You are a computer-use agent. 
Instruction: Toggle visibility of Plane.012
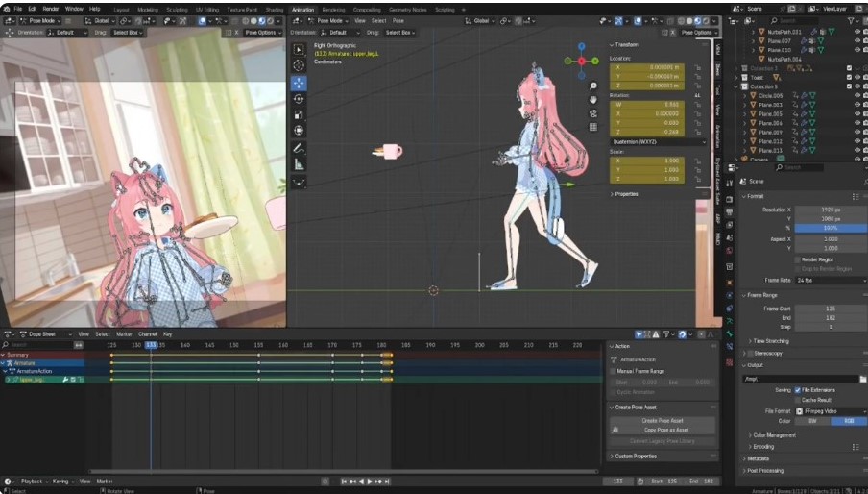click(857, 141)
